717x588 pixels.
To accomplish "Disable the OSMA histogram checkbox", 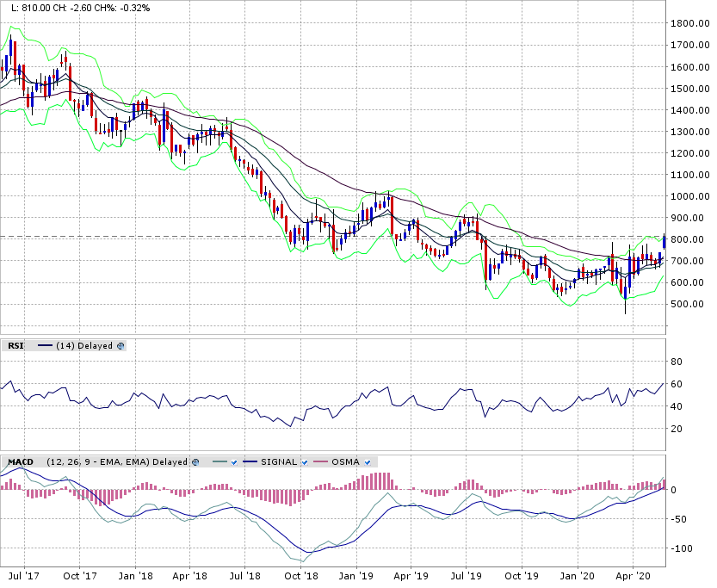I will (x=368, y=462).
